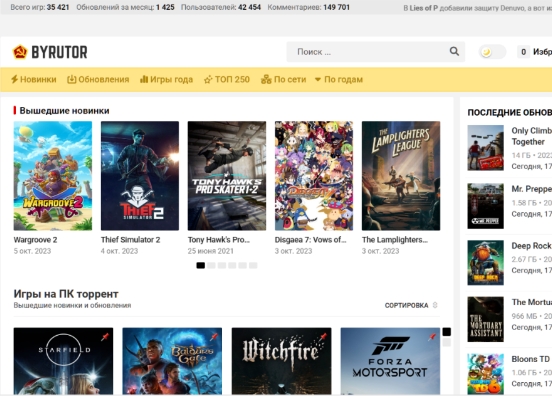Viewport: 552px width, 398px height.
Task: Open the Игры года menu item
Action: pyautogui.click(x=167, y=80)
